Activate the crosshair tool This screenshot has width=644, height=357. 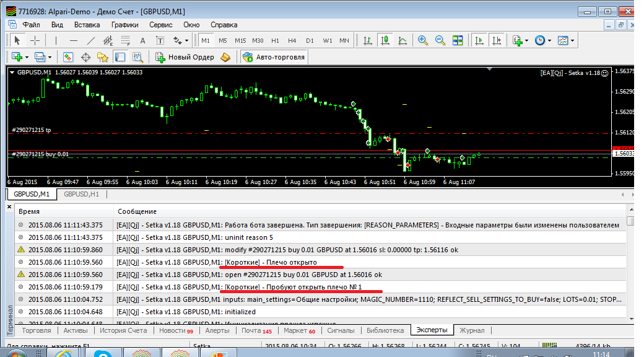click(35, 40)
